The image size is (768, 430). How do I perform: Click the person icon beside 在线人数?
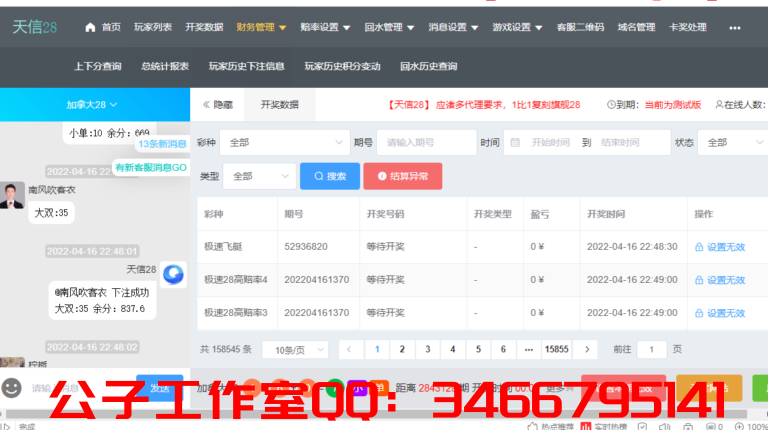pos(719,104)
